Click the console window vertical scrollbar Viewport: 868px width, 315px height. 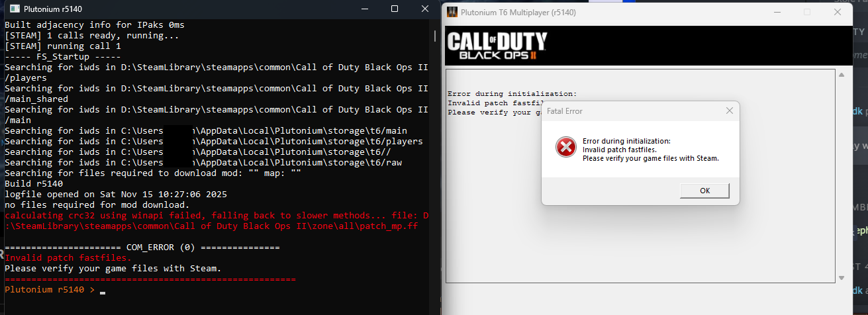(x=435, y=35)
